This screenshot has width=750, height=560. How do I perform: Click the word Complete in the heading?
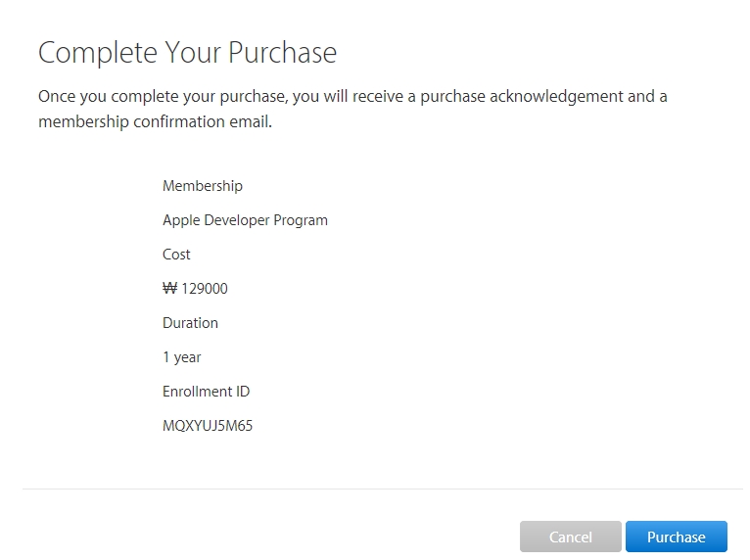pyautogui.click(x=98, y=53)
